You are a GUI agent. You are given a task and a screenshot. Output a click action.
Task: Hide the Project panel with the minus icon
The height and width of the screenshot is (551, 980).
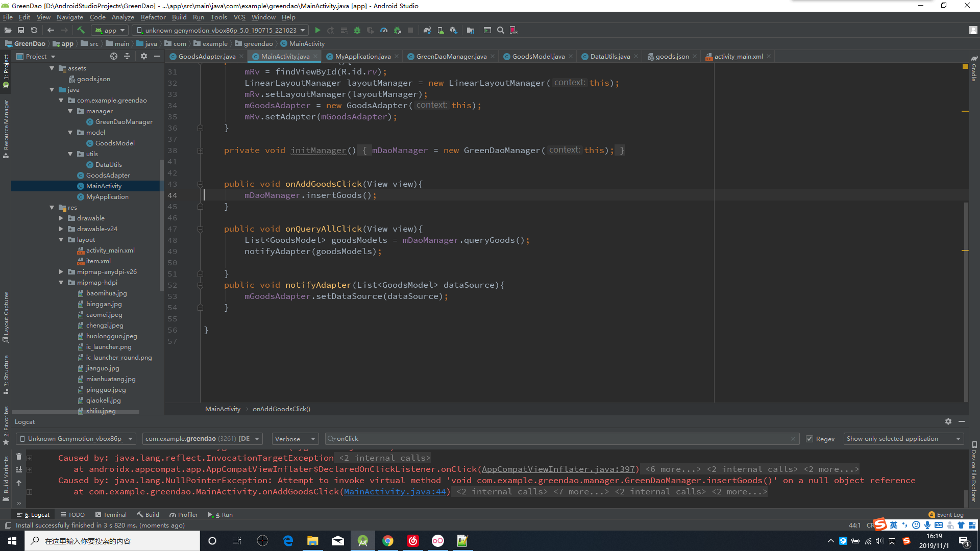[x=157, y=56]
